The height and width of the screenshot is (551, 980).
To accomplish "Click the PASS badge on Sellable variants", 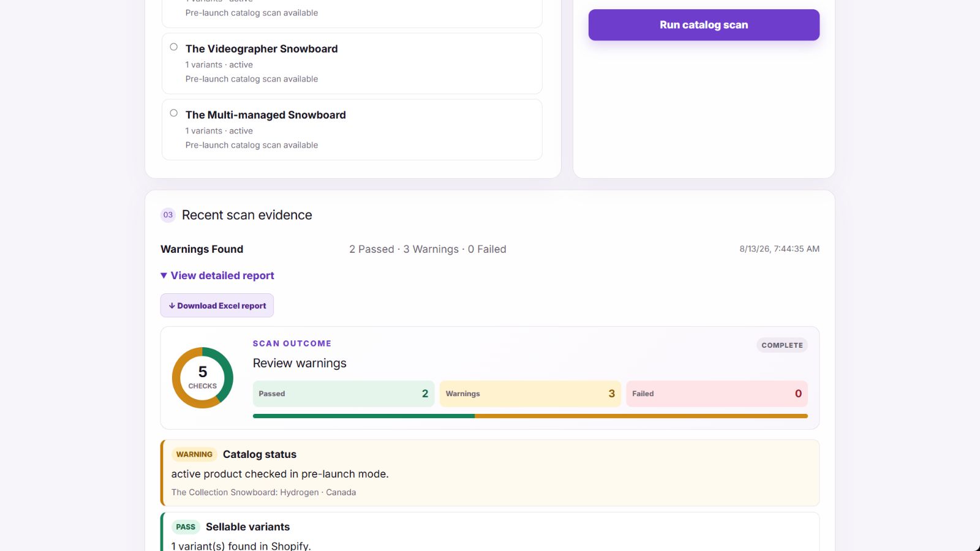I will pos(186,527).
